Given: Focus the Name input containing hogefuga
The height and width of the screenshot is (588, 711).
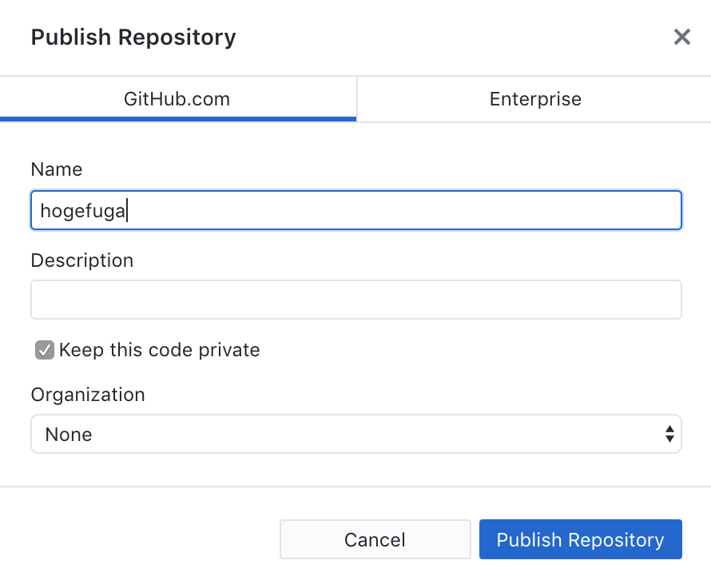Looking at the screenshot, I should click(x=355, y=210).
